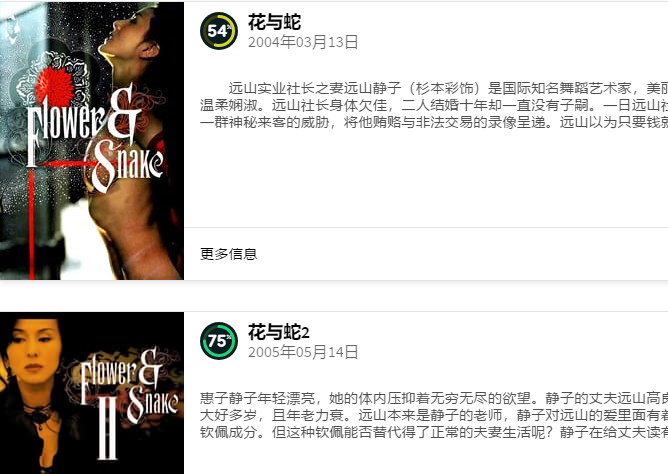
Task: Click the release date 2005年05月14日
Action: (303, 352)
